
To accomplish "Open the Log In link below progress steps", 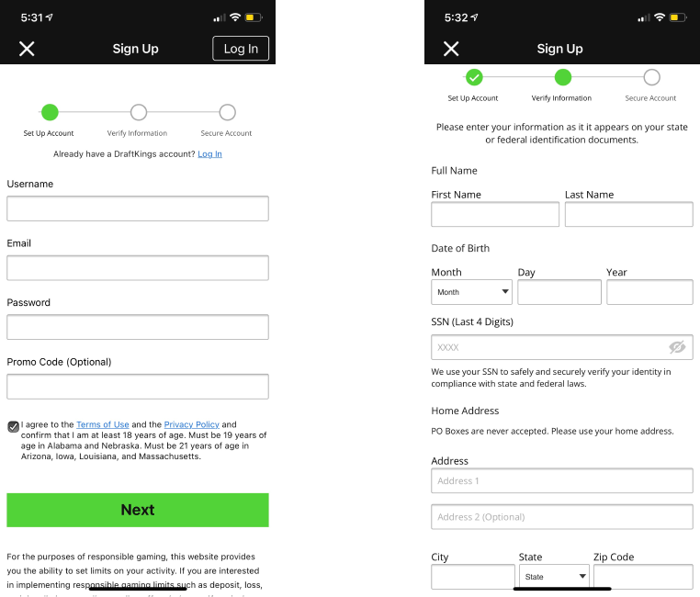I will pyautogui.click(x=209, y=154).
